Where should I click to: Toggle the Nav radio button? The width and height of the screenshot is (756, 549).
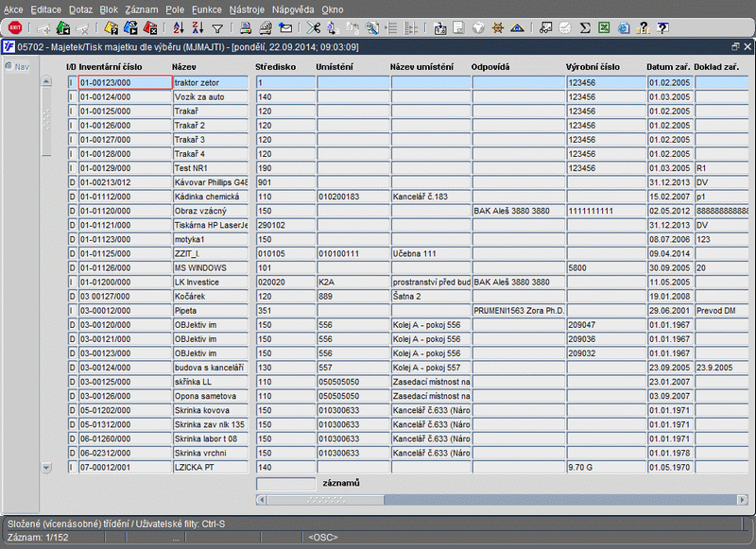9,66
